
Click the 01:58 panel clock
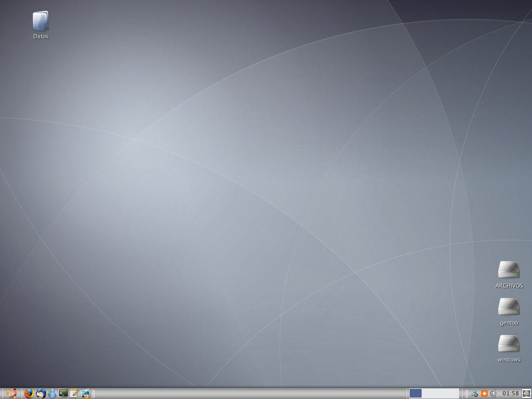[x=511, y=393]
